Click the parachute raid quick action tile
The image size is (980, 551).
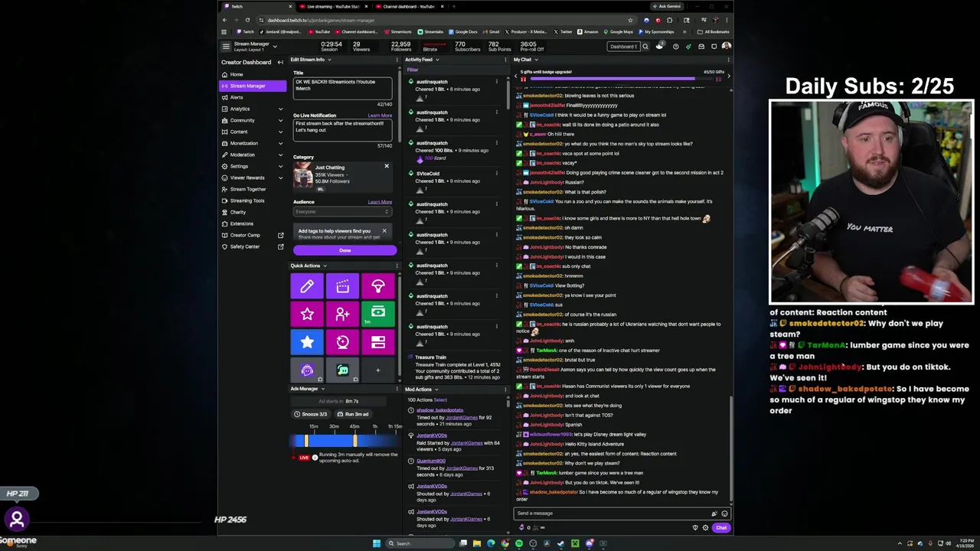point(378,286)
